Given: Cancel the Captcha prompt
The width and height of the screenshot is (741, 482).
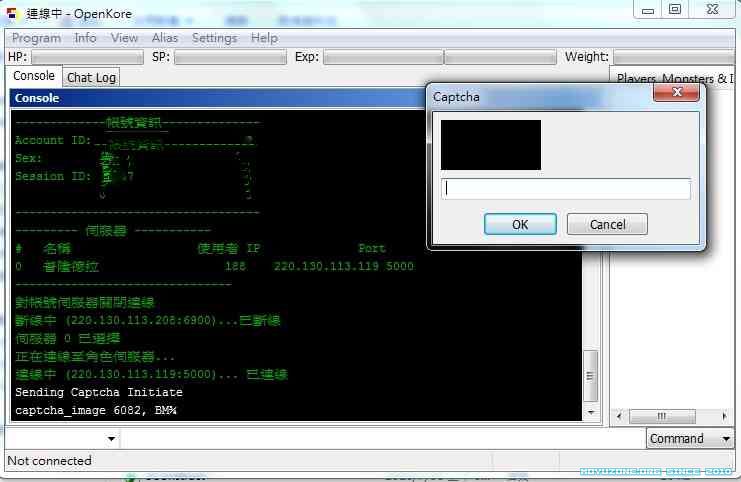Looking at the screenshot, I should (x=607, y=224).
